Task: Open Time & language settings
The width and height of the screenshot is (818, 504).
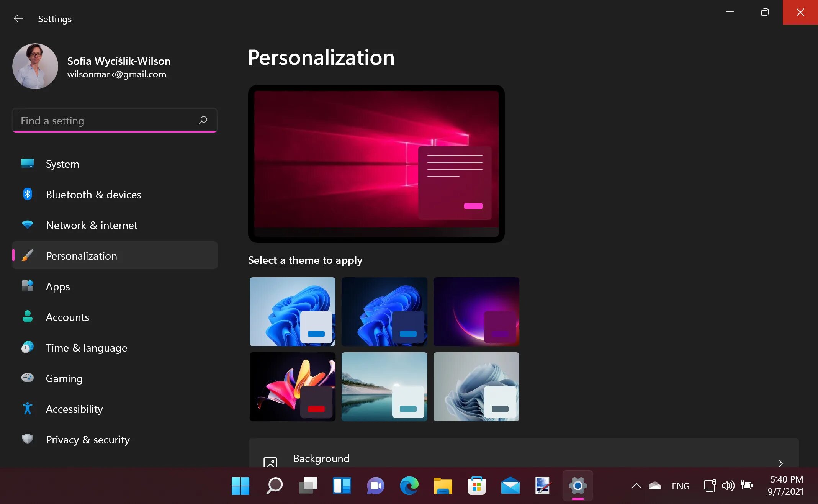Action: [x=87, y=347]
